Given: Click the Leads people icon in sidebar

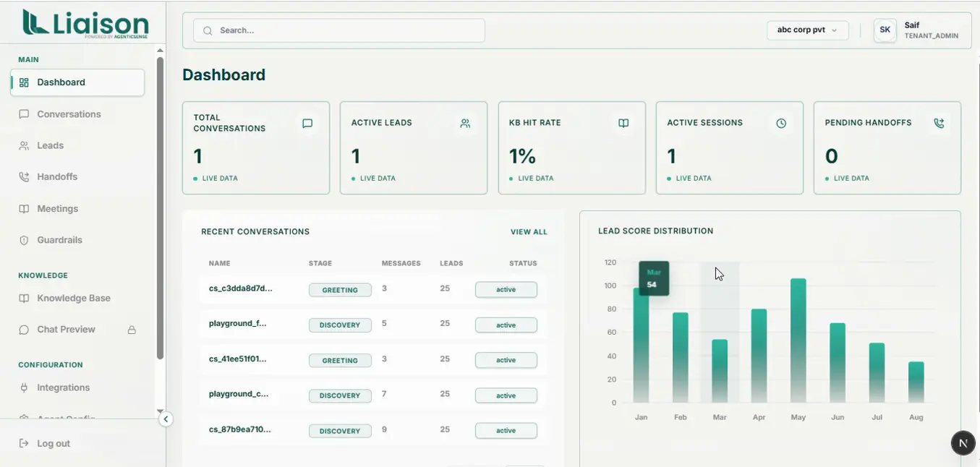Looking at the screenshot, I should click(24, 145).
